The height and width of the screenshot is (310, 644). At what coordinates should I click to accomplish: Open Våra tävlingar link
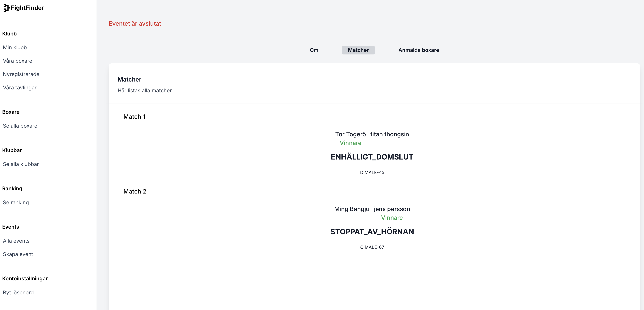click(x=20, y=88)
